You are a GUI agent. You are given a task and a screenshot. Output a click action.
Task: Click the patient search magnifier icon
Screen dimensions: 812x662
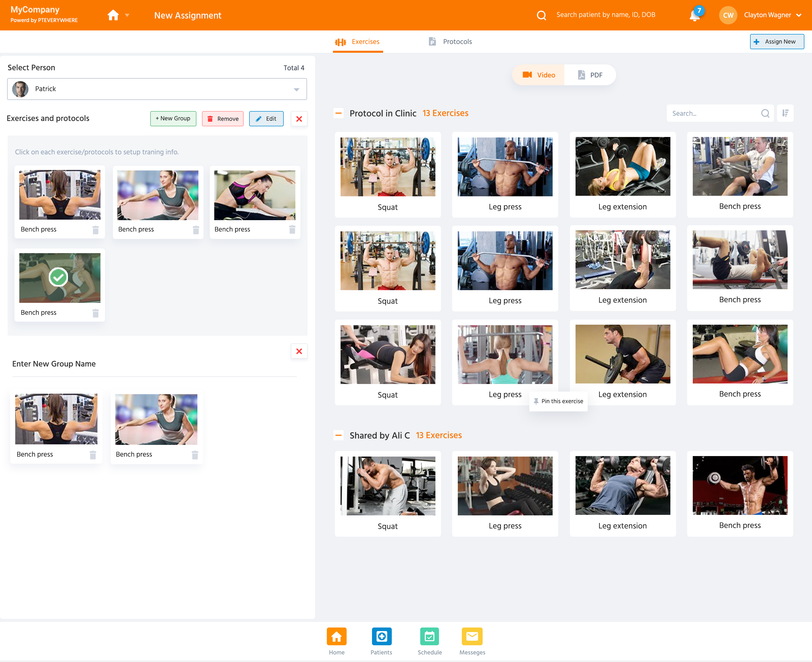(541, 15)
